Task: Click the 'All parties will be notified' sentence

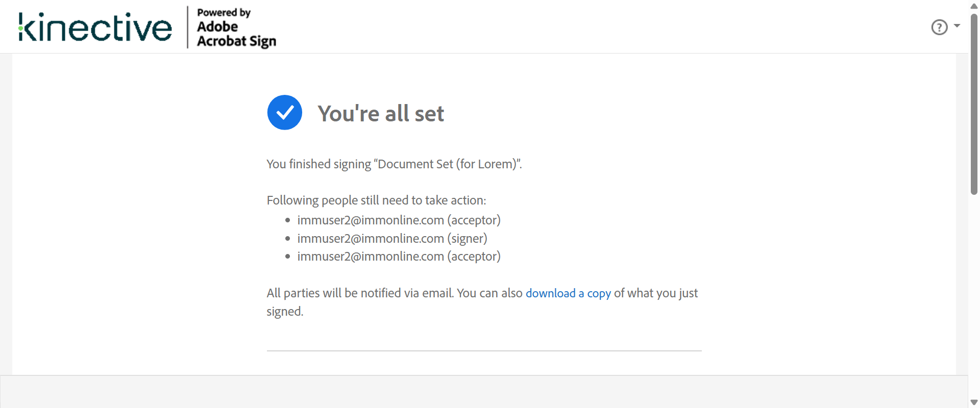Action: 360,293
